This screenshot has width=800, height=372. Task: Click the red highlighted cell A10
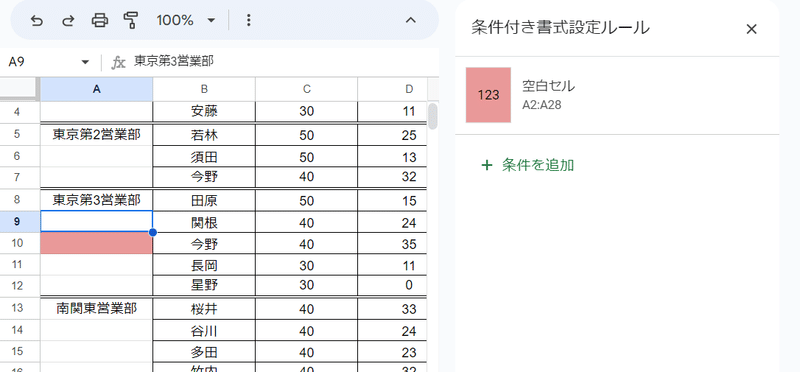coord(96,243)
